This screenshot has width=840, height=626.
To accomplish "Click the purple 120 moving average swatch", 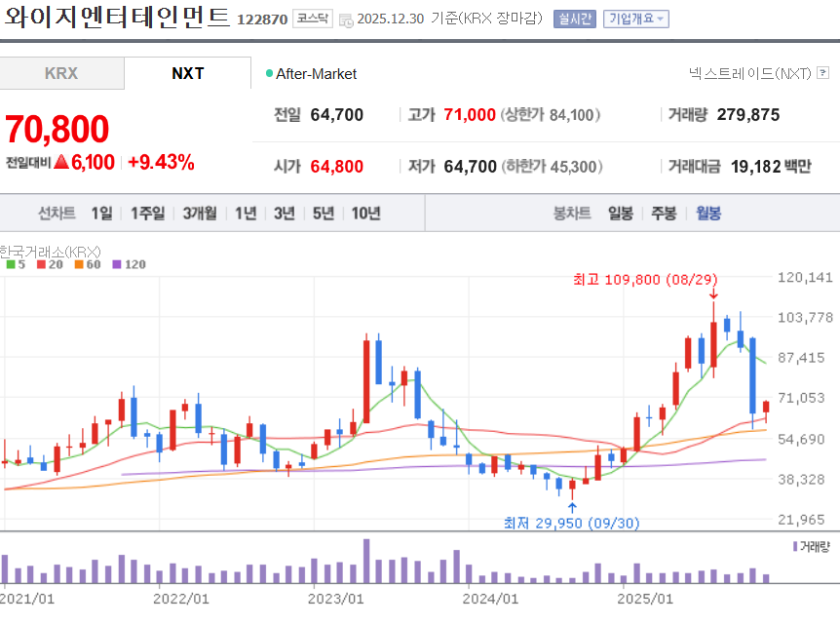I will pyautogui.click(x=117, y=264).
